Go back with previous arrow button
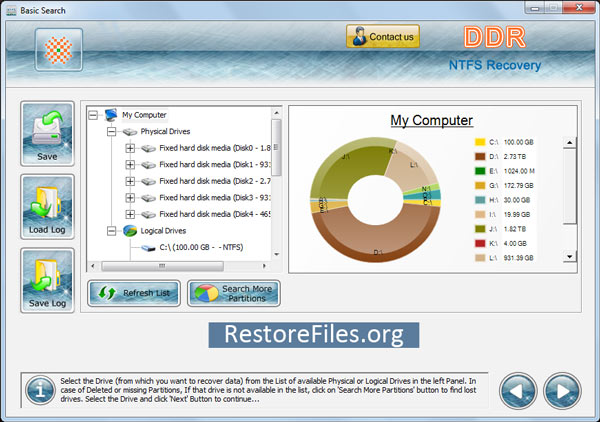600x422 pixels. [518, 391]
